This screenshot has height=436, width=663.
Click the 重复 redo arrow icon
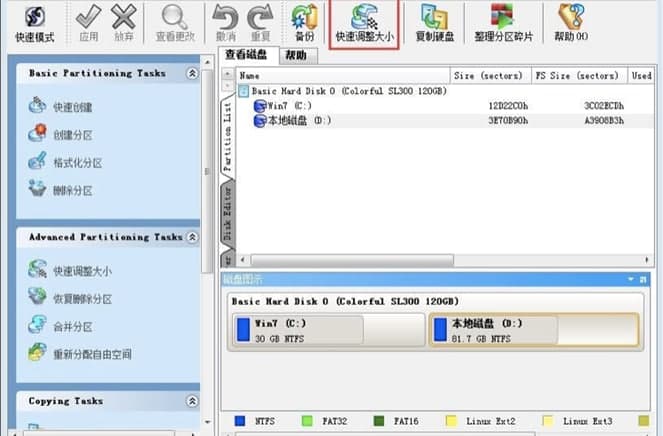(260, 17)
